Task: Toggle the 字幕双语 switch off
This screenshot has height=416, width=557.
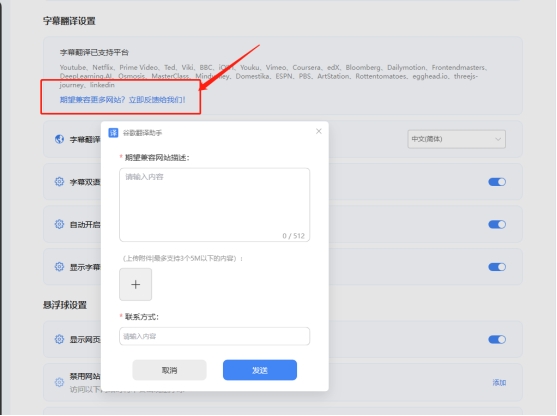Action: [497, 182]
